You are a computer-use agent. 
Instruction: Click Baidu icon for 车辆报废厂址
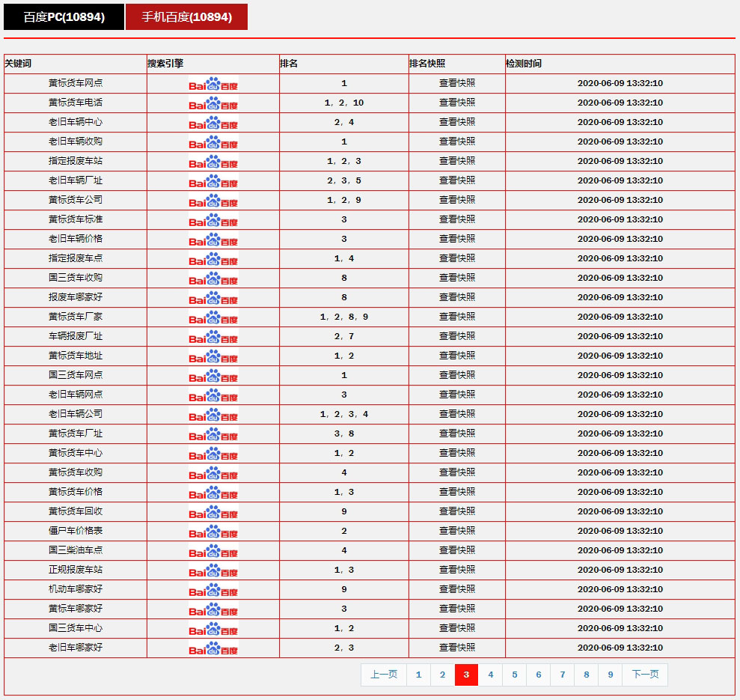pos(213,337)
